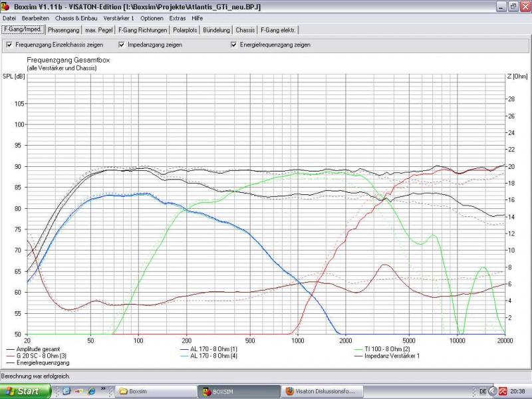Toggle the Frequenzgang Einzelchassis zeigen checkbox

click(9, 45)
